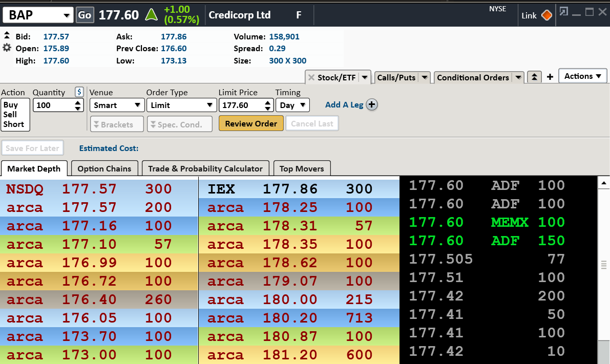
Task: Click the plus icon to add tab
Action: [550, 77]
